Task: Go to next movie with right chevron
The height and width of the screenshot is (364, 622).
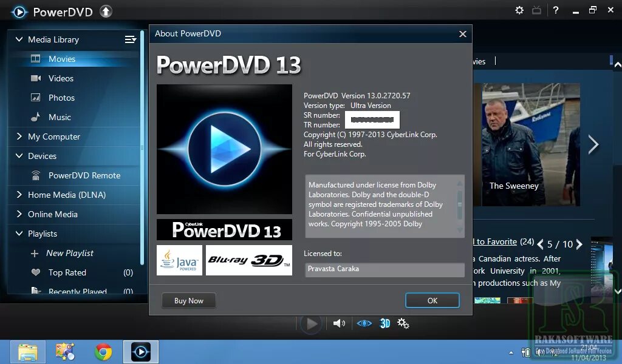Action: (x=593, y=144)
